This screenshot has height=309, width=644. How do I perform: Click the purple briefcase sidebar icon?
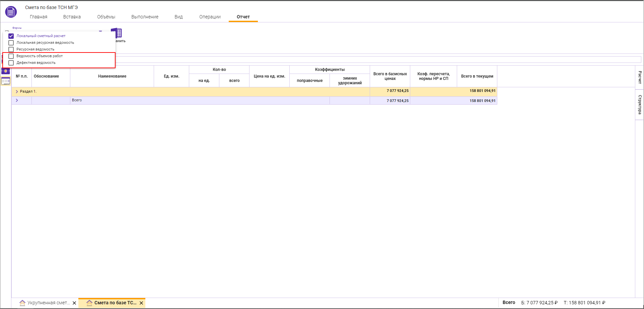[x=6, y=71]
